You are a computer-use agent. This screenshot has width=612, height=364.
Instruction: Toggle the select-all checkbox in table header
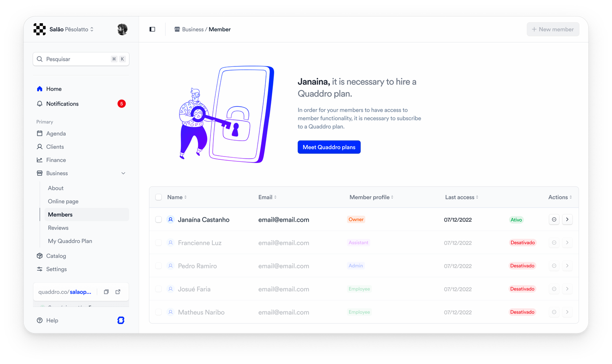coord(159,197)
